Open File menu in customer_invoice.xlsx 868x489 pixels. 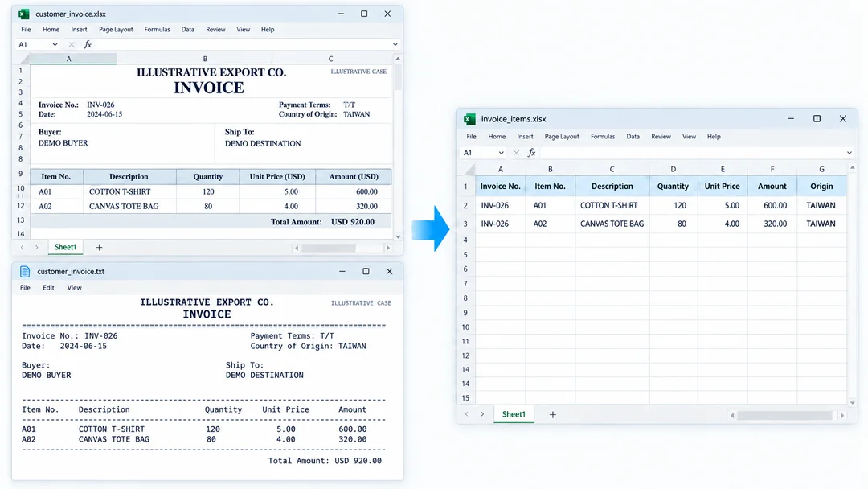click(x=26, y=29)
